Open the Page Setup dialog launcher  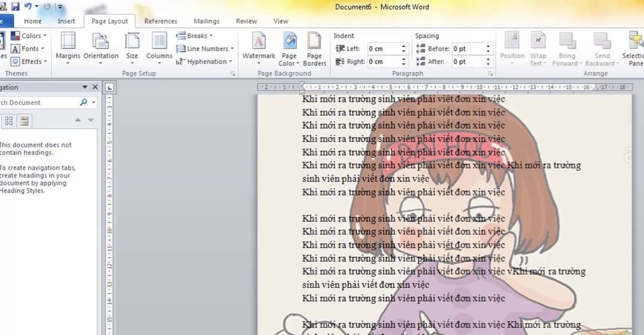tap(233, 74)
